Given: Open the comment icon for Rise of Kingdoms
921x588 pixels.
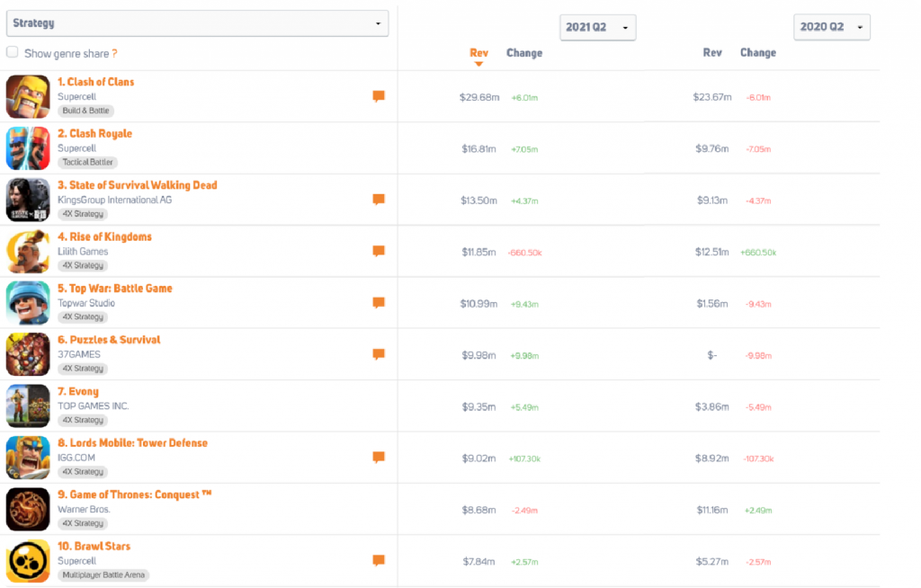Looking at the screenshot, I should click(x=379, y=252).
